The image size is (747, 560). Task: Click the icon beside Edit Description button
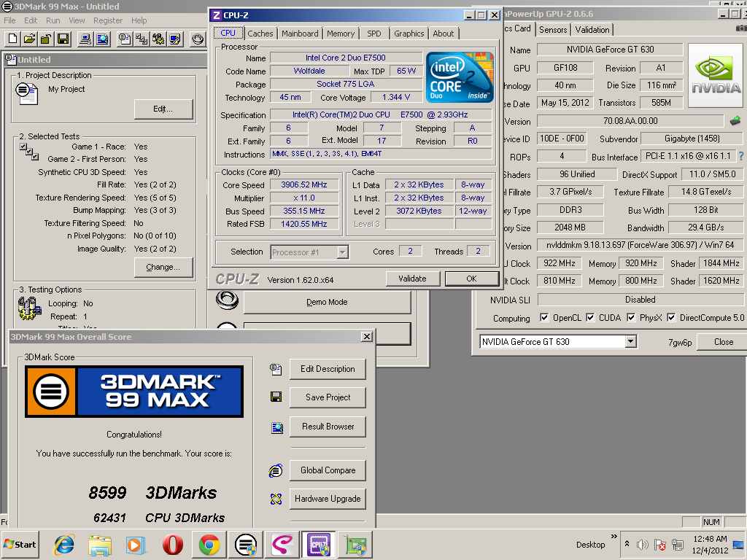pyautogui.click(x=276, y=369)
